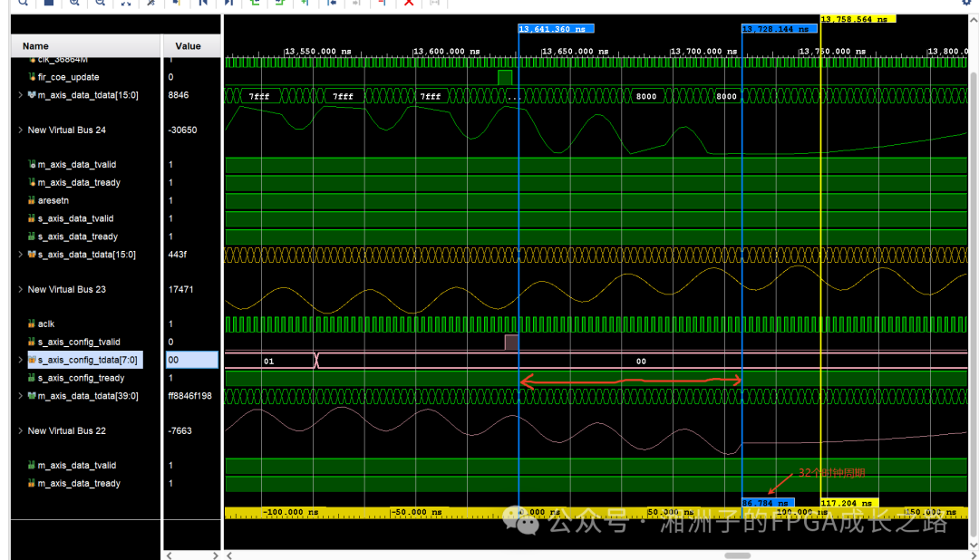Expand New Virtual Bus 23
This screenshot has height=560, width=979.
pos(21,289)
